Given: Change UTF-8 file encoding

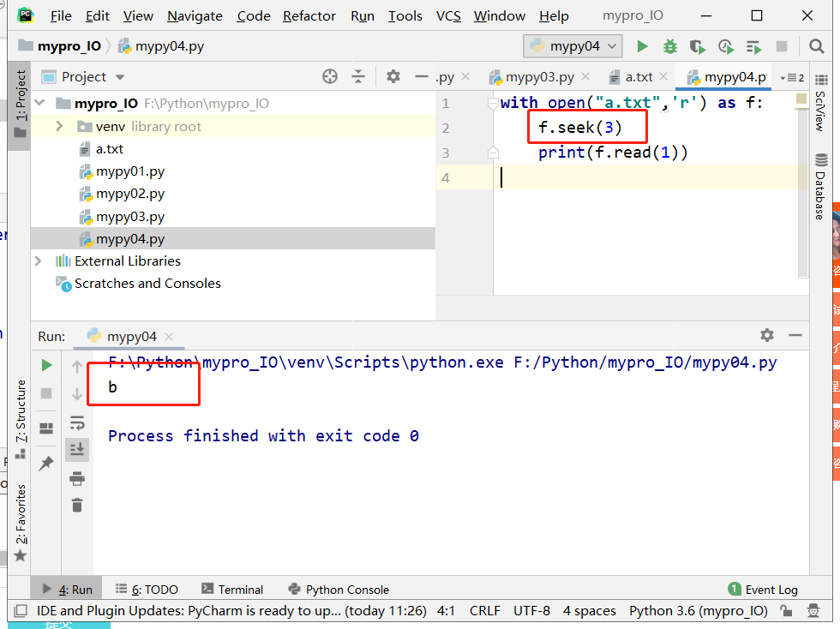Looking at the screenshot, I should click(x=531, y=611).
